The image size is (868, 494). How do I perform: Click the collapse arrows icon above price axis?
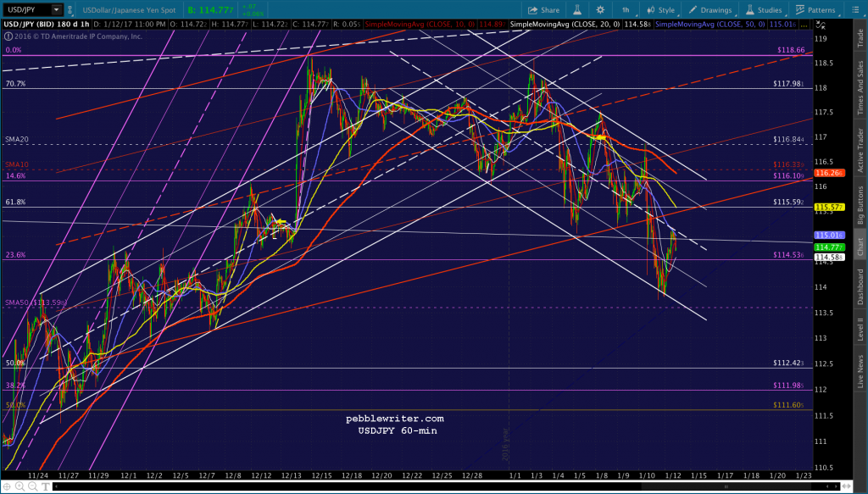(821, 25)
